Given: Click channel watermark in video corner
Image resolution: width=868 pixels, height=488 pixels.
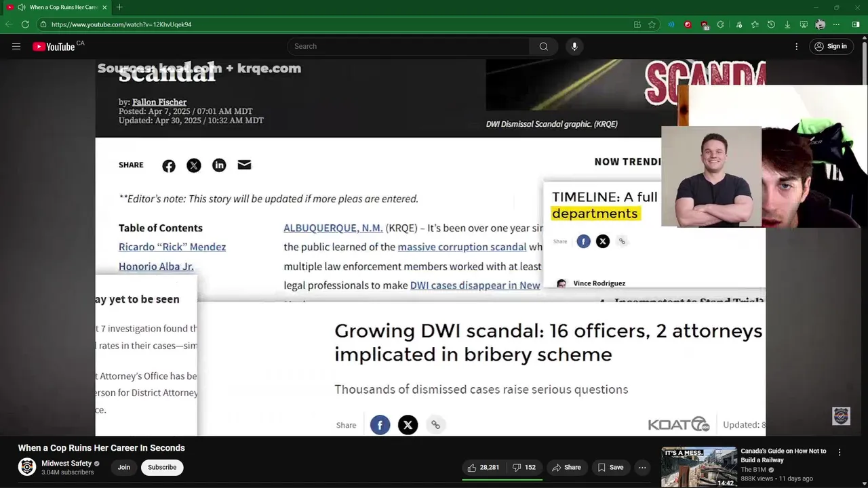Looking at the screenshot, I should [x=841, y=415].
